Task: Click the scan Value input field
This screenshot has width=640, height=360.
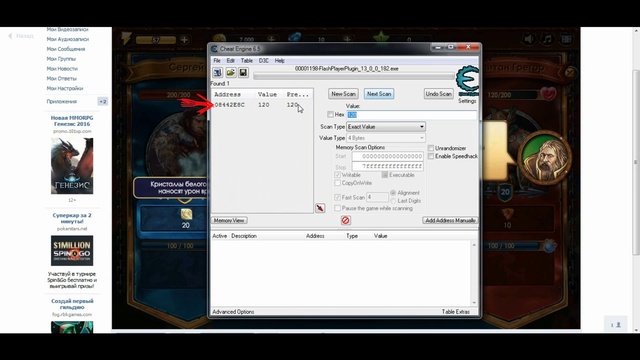Action: (411, 115)
